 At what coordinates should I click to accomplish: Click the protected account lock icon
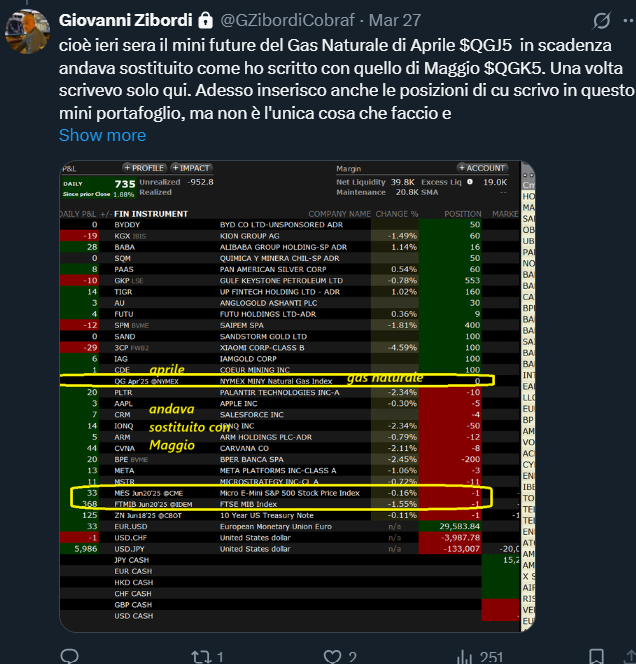205,20
